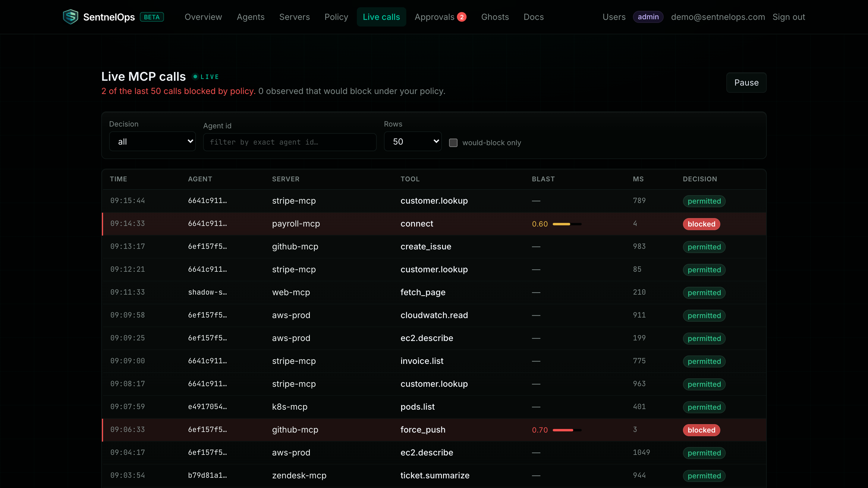Viewport: 868px width, 488px height.
Task: Click the TOOL column header
Action: (x=410, y=179)
